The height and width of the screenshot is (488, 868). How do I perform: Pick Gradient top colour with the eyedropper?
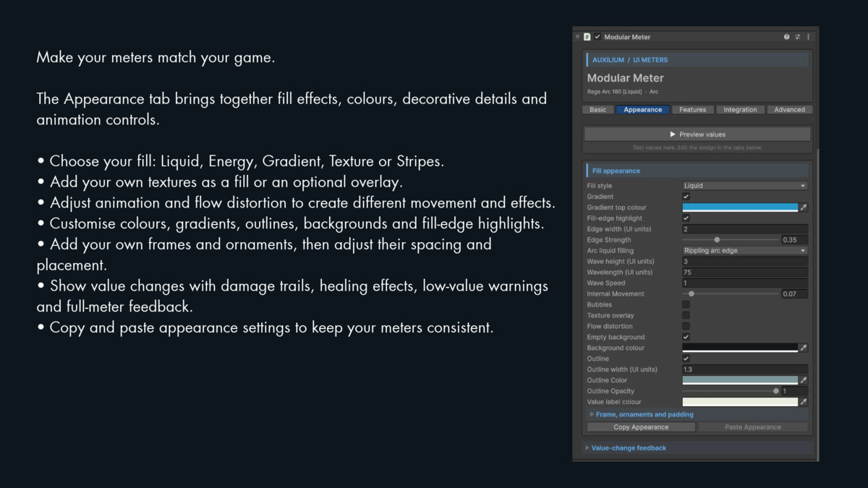coord(804,207)
